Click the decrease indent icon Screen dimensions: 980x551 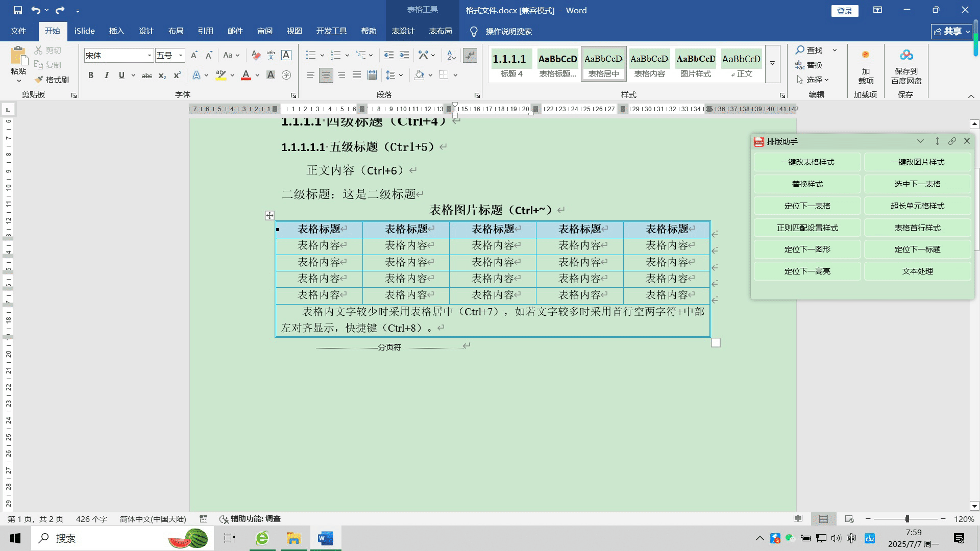pyautogui.click(x=389, y=55)
